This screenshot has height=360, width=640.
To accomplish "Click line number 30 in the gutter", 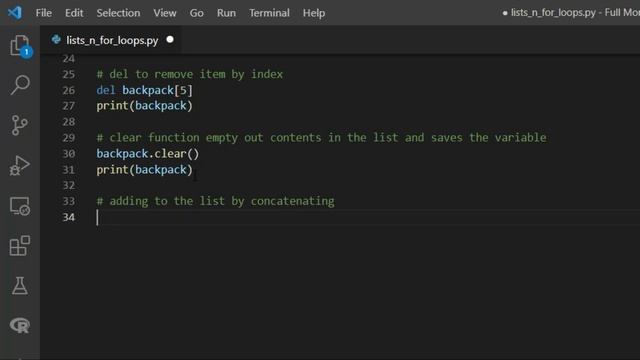I will [69, 154].
